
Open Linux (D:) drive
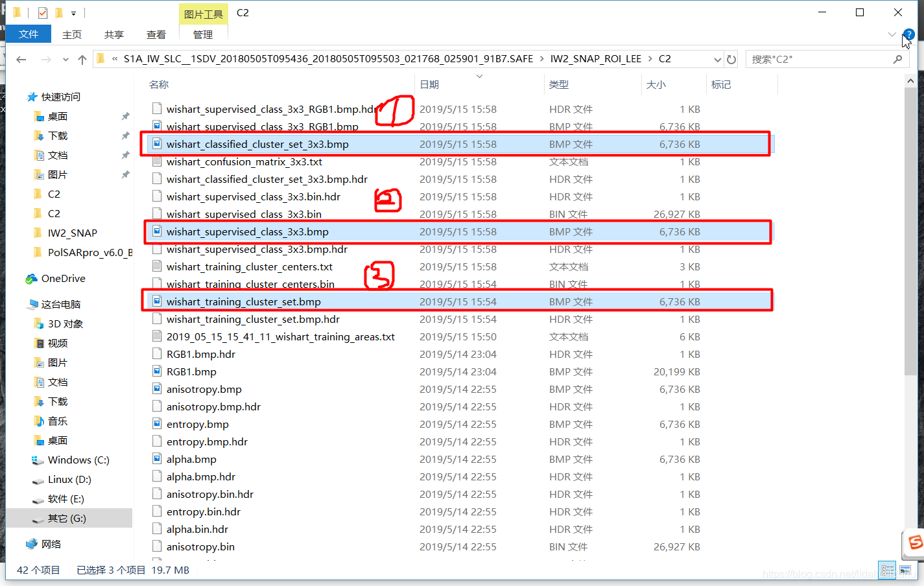[x=69, y=479]
